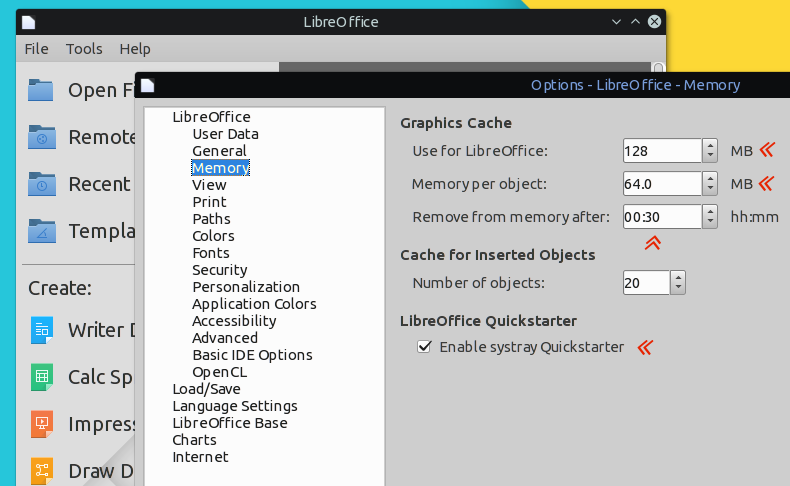Viewport: 790px width, 486px height.
Task: Select Accessibility in the options tree
Action: coord(234,321)
